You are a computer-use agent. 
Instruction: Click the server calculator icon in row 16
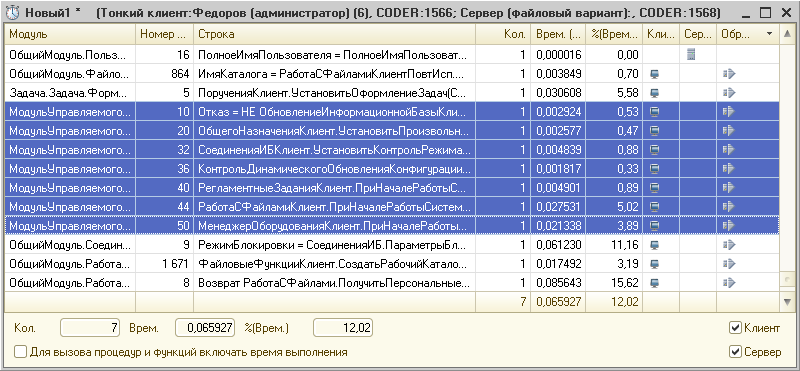pyautogui.click(x=691, y=55)
